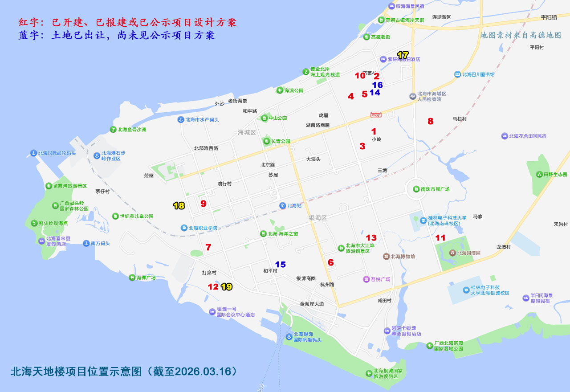Click the 北海园博园 museum icon
This screenshot has width=570, height=392.
[453, 253]
